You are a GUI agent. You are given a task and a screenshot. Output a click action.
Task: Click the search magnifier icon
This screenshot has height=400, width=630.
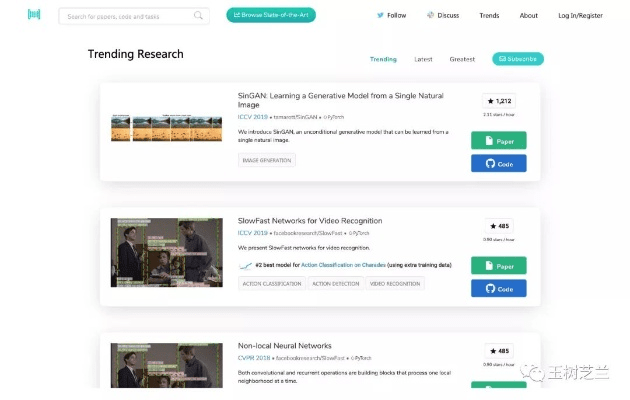point(198,16)
